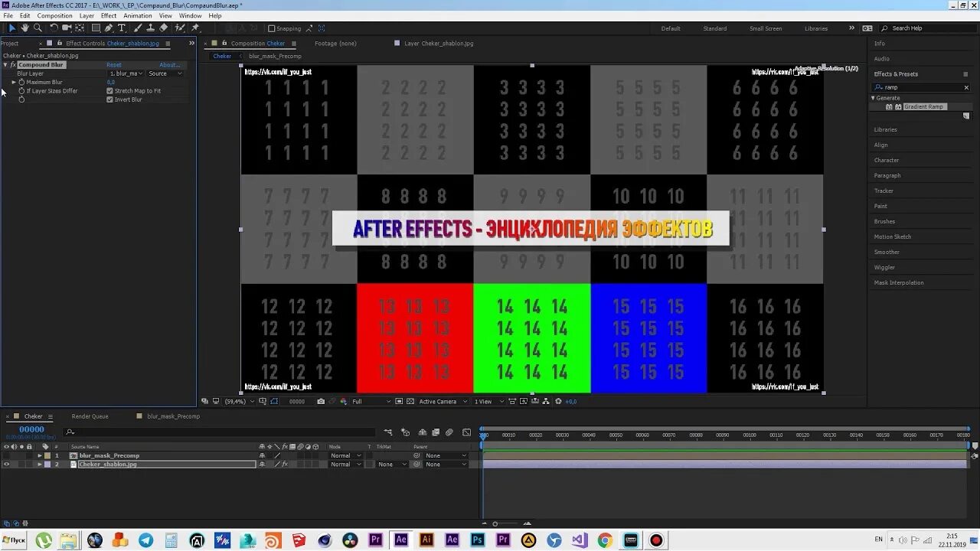Reset the Compound Blur effect
Image resolution: width=980 pixels, height=551 pixels.
point(114,65)
